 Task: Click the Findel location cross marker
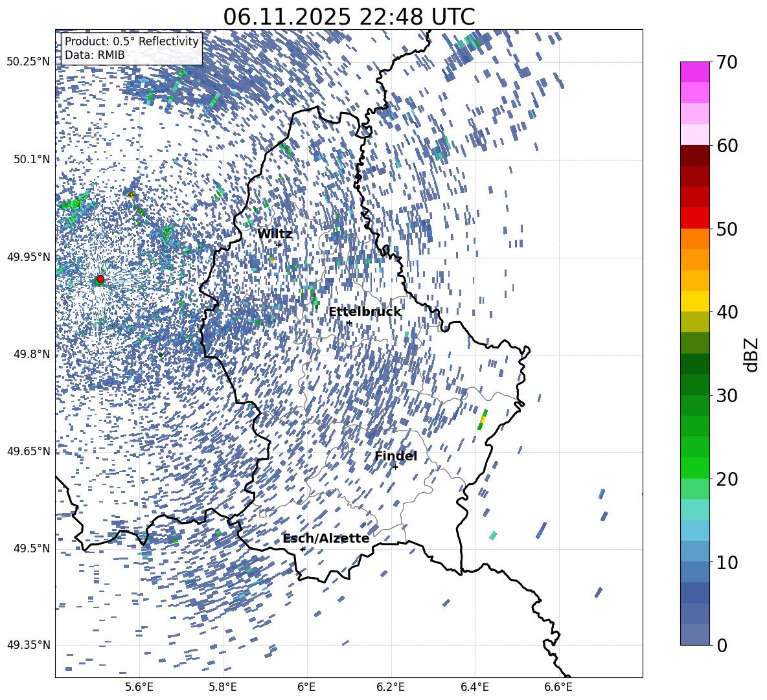pyautogui.click(x=395, y=468)
